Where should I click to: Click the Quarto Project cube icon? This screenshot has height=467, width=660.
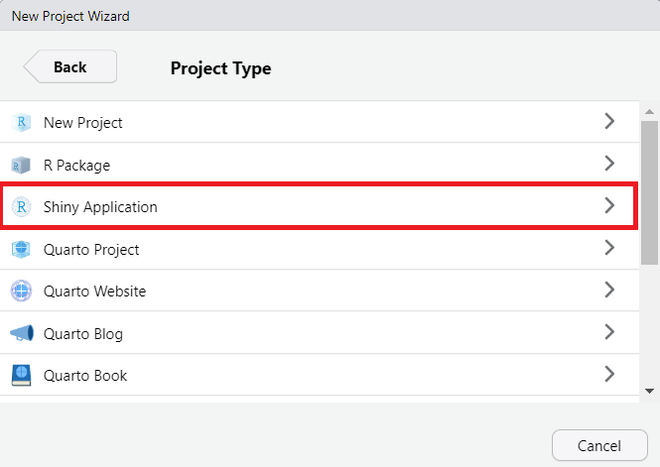click(x=21, y=249)
